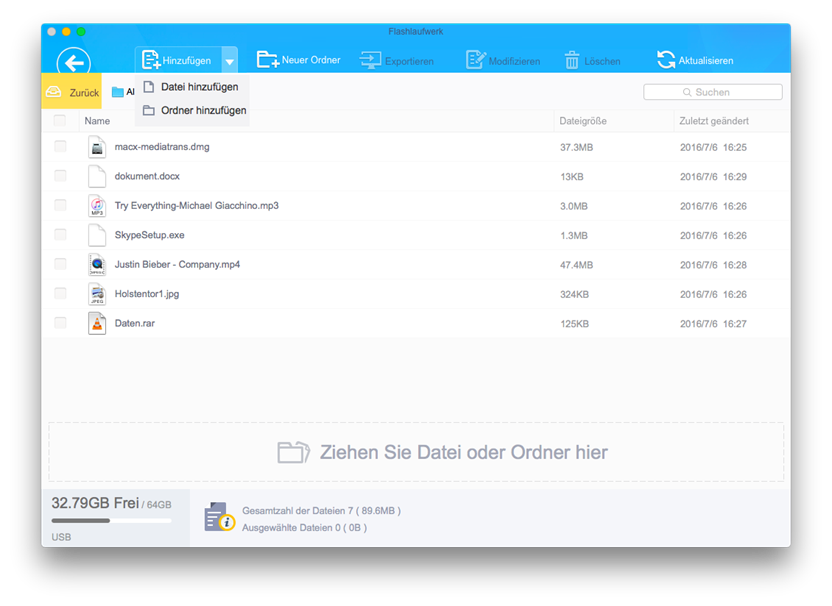Check the box for Holstentor1.jpg
The height and width of the screenshot is (606, 832).
(x=60, y=293)
